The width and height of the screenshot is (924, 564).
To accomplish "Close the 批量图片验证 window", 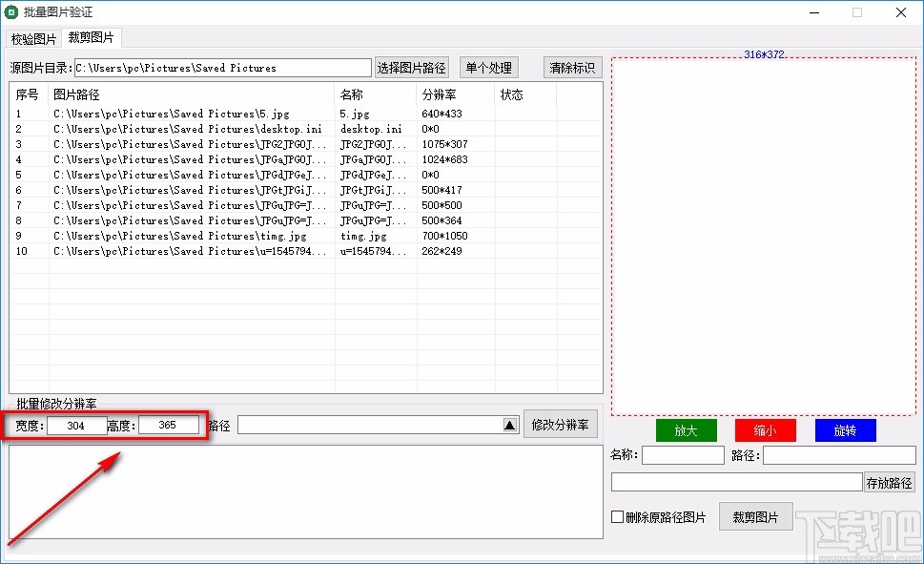I will [901, 12].
